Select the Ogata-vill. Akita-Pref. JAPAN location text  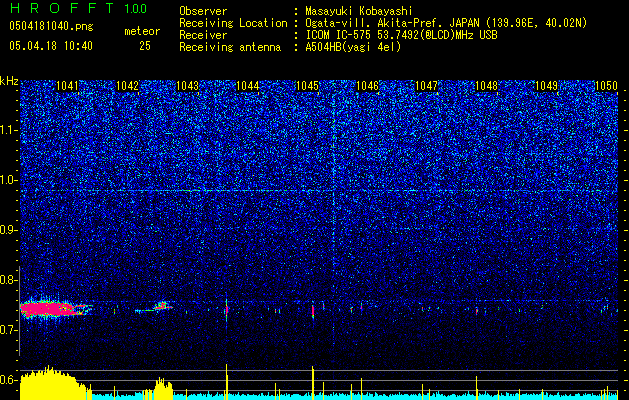point(446,23)
